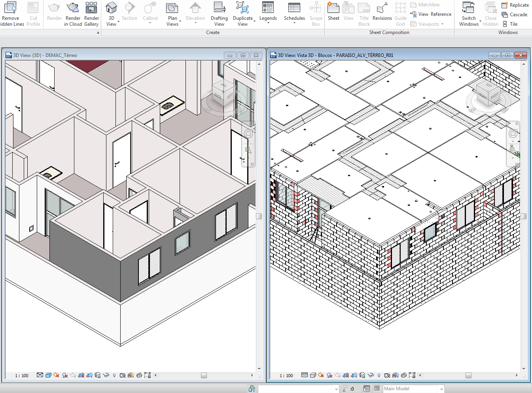Toggle Crop View in PARAISO_ALV view
Image resolution: width=532 pixels, height=393 pixels.
(x=346, y=375)
